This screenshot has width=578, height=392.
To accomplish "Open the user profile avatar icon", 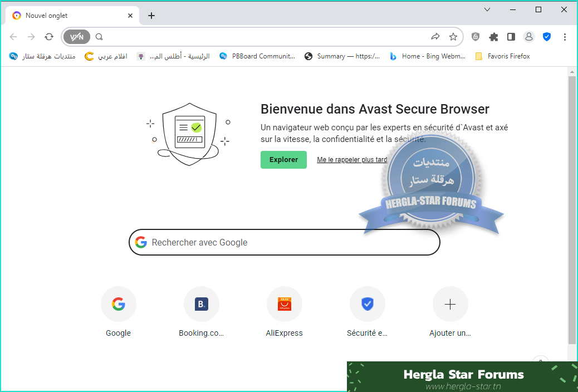I will (528, 37).
